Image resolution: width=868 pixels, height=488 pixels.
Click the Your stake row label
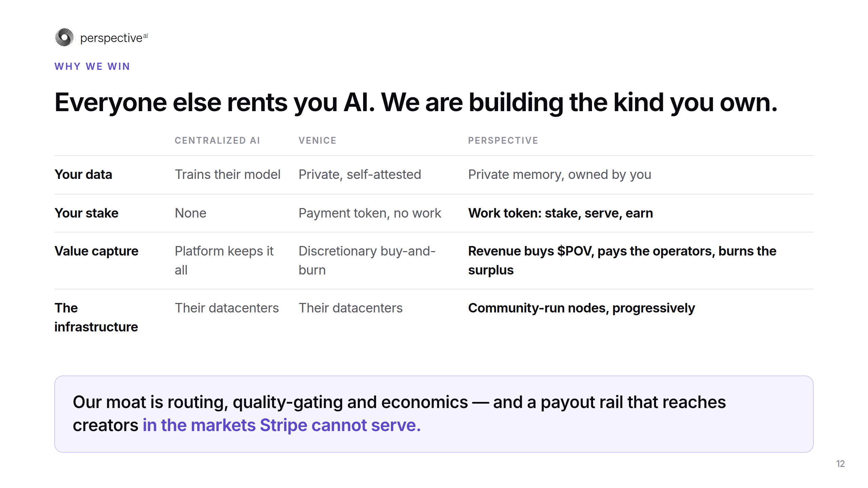(x=86, y=213)
